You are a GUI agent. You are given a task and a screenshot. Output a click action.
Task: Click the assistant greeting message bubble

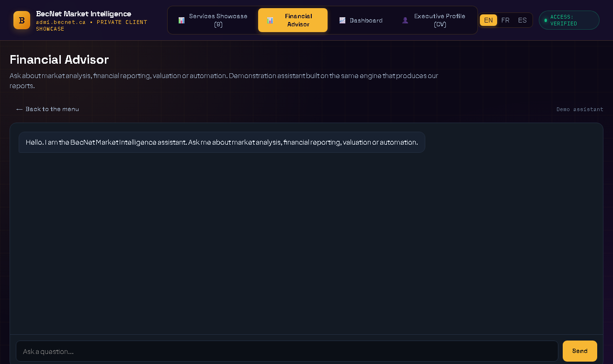click(222, 142)
